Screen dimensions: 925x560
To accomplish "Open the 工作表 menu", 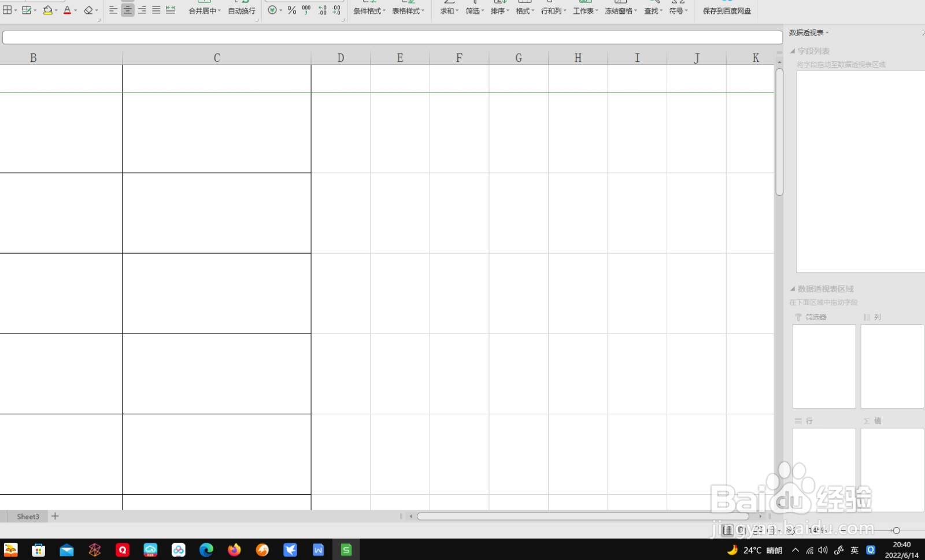I will click(x=585, y=11).
